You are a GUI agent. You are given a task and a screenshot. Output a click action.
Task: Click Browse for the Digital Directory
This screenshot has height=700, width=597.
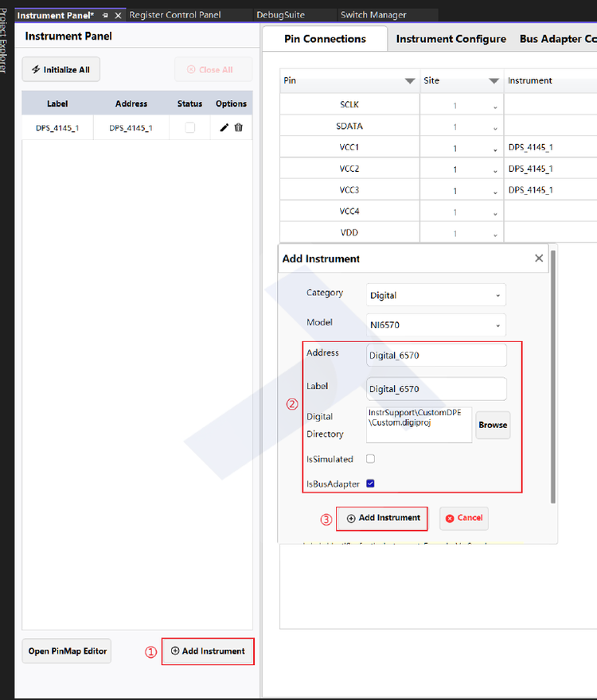point(492,425)
